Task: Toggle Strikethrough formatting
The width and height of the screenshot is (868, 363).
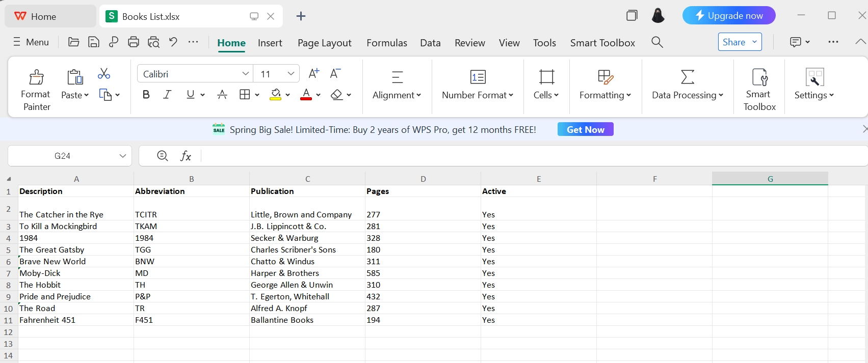Action: pyautogui.click(x=222, y=95)
